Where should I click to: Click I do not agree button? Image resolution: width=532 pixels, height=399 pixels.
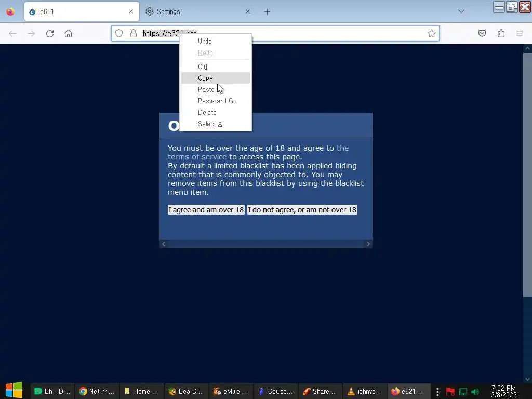click(302, 210)
